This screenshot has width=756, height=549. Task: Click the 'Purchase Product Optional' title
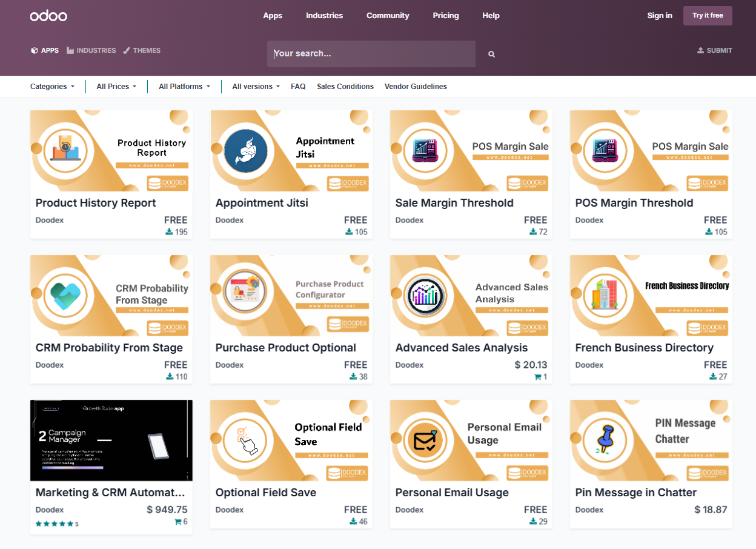286,348
